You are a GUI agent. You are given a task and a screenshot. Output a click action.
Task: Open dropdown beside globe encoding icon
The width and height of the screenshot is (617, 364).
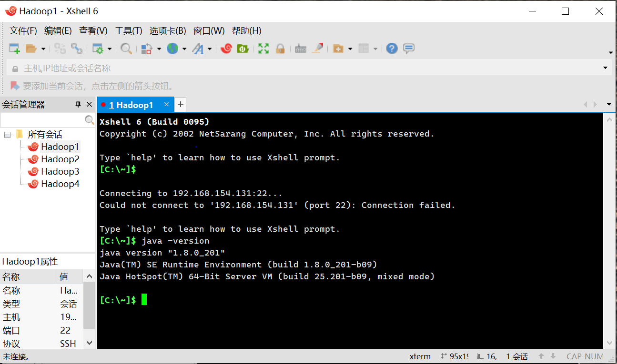184,49
